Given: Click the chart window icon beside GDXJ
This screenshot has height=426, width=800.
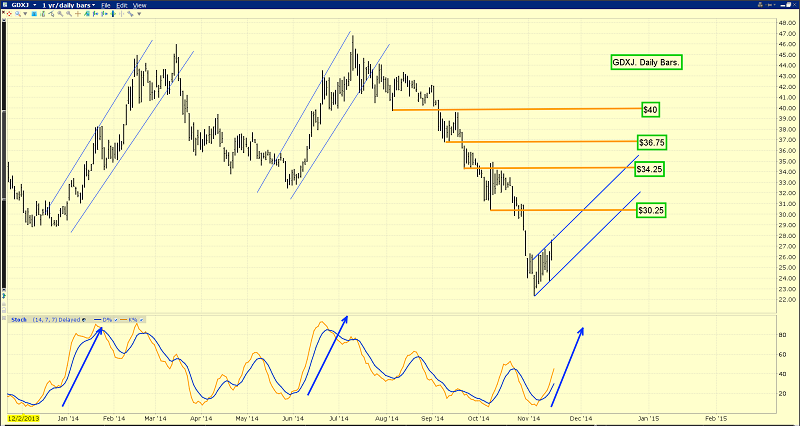Looking at the screenshot, I should [5, 5].
